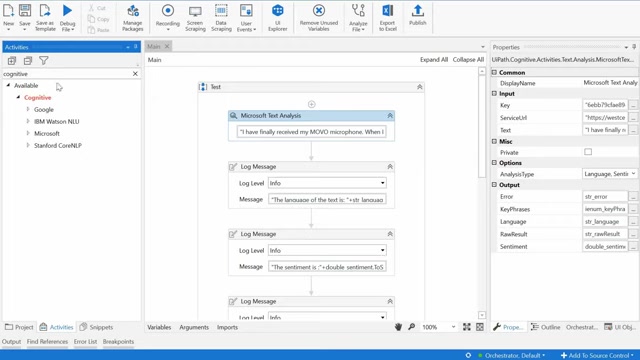Open Log Level dropdown of second Log Message
Screen dimensions: 640x360
[x=382, y=250]
